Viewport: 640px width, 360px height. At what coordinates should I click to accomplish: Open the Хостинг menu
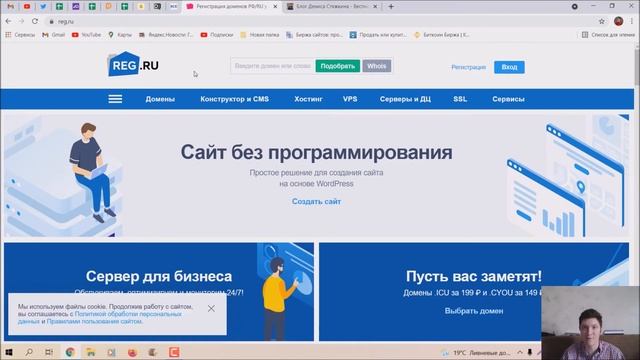tap(308, 99)
